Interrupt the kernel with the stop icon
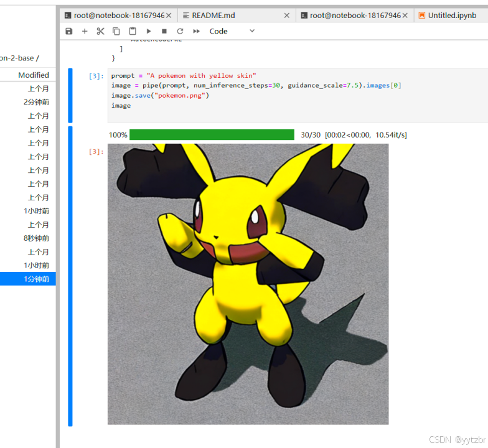 click(164, 31)
